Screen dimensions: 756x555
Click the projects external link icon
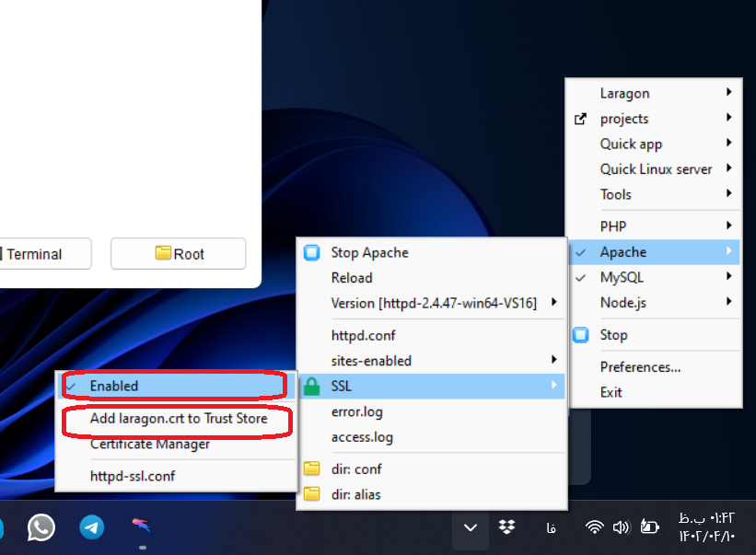(580, 119)
